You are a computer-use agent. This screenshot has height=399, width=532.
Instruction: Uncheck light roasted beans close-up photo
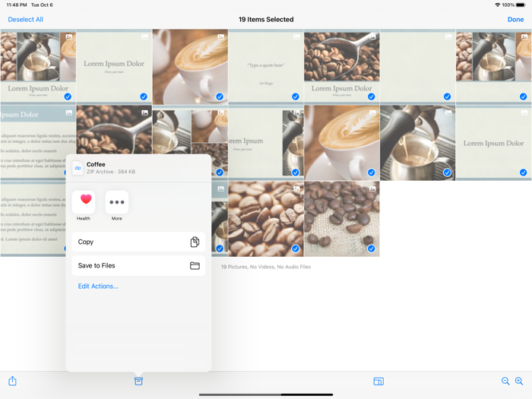296,249
